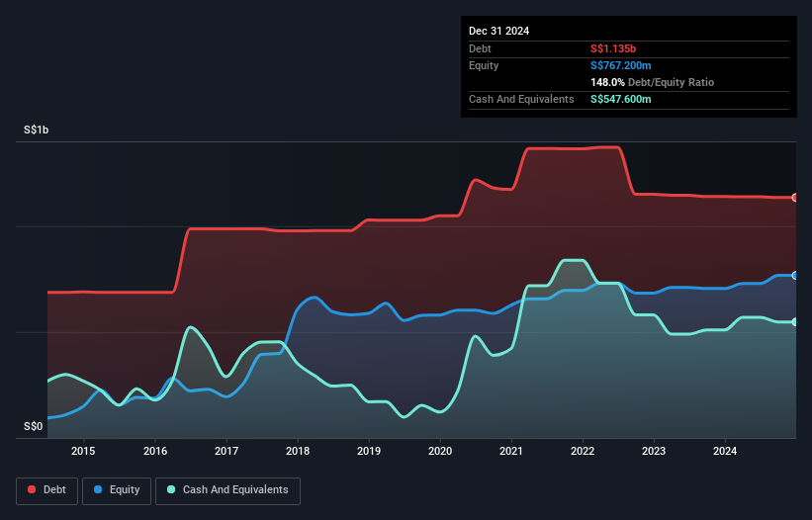The height and width of the screenshot is (520, 812).
Task: Click the S$1b y-axis label
Action: [37, 130]
